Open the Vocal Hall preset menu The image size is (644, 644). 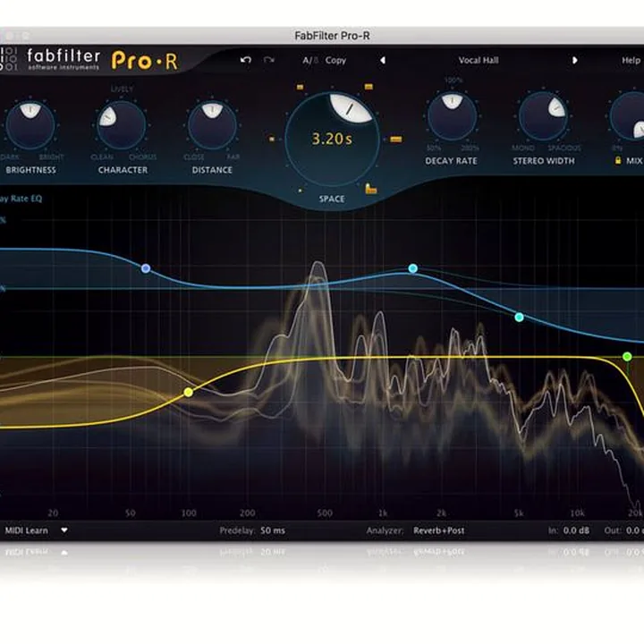tap(479, 61)
